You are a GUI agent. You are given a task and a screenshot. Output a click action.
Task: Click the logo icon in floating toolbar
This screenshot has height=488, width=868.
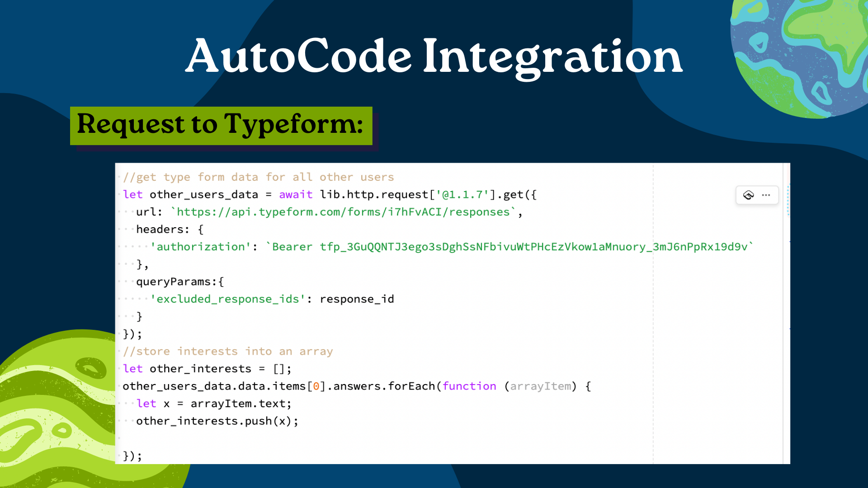(749, 195)
